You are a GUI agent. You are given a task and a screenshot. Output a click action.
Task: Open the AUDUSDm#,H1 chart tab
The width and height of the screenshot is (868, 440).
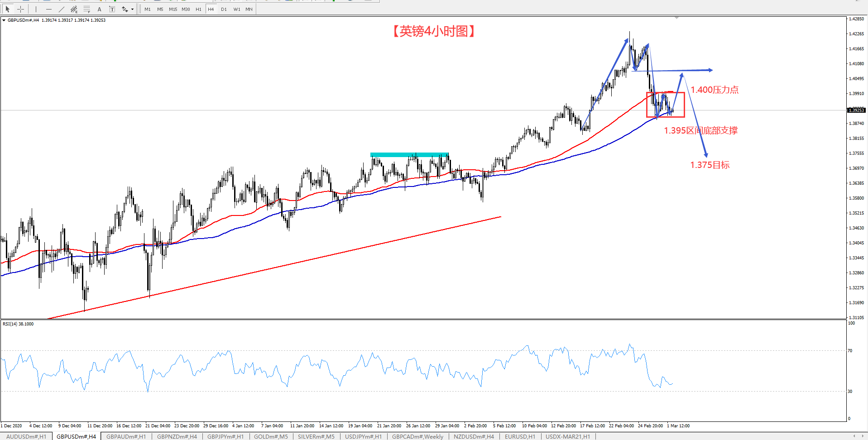(26, 436)
